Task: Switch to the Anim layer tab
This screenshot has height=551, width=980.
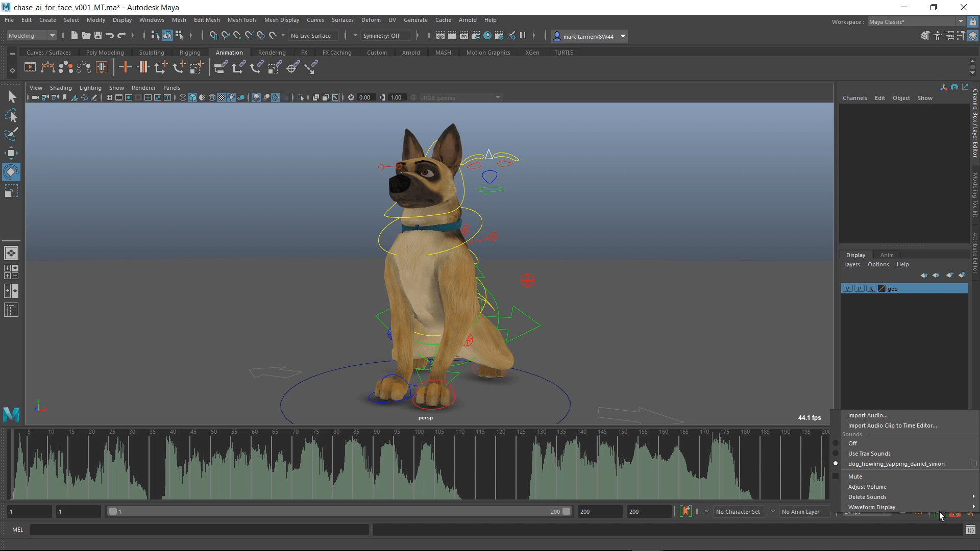Action: coord(887,255)
